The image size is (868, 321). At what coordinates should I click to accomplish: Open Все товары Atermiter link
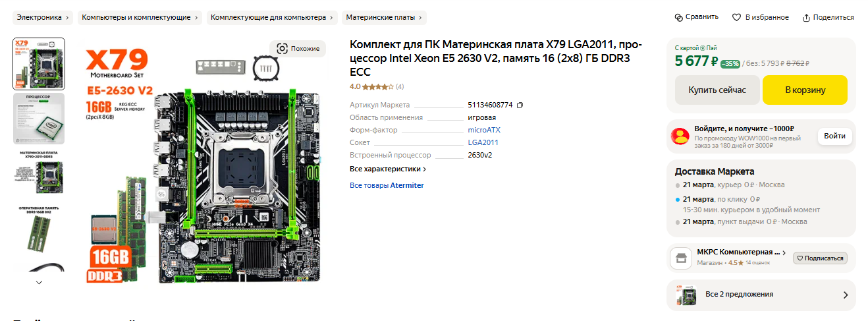(387, 186)
